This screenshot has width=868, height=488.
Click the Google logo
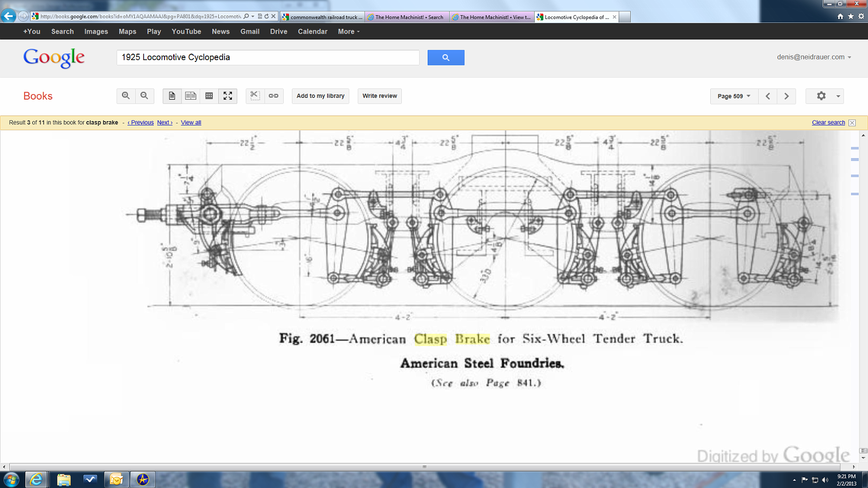(x=54, y=58)
